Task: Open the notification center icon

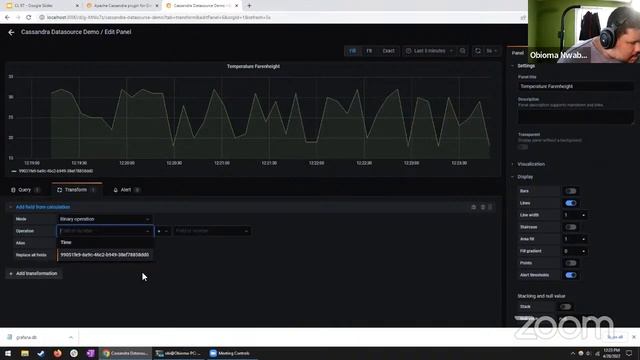Action: tap(629, 353)
